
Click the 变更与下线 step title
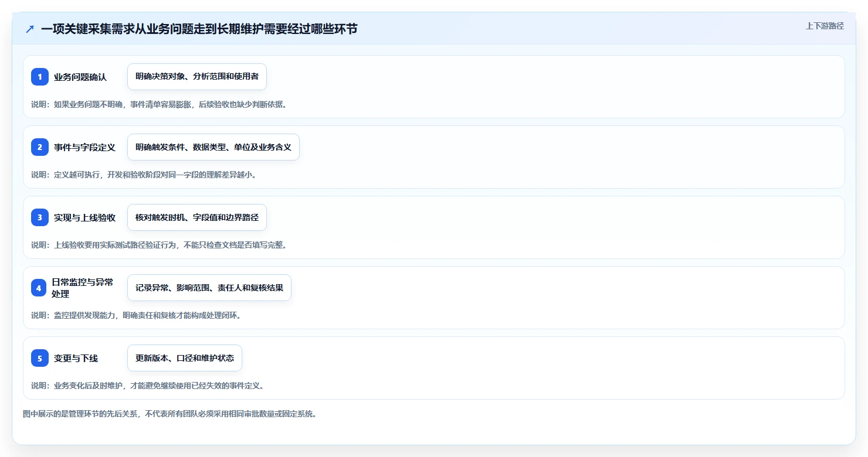tap(76, 358)
